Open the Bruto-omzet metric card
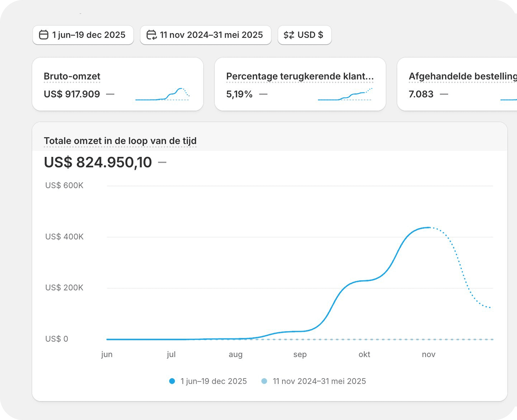 [x=118, y=84]
